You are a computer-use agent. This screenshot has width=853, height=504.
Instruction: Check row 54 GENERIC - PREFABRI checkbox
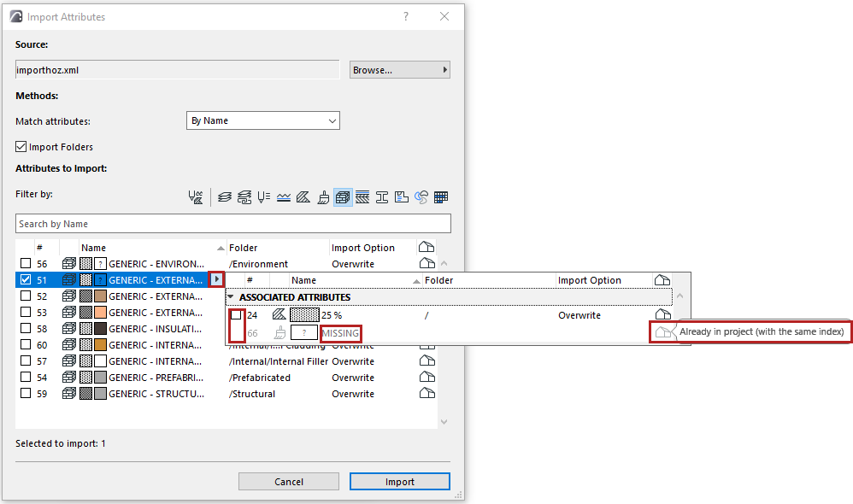[x=26, y=377]
